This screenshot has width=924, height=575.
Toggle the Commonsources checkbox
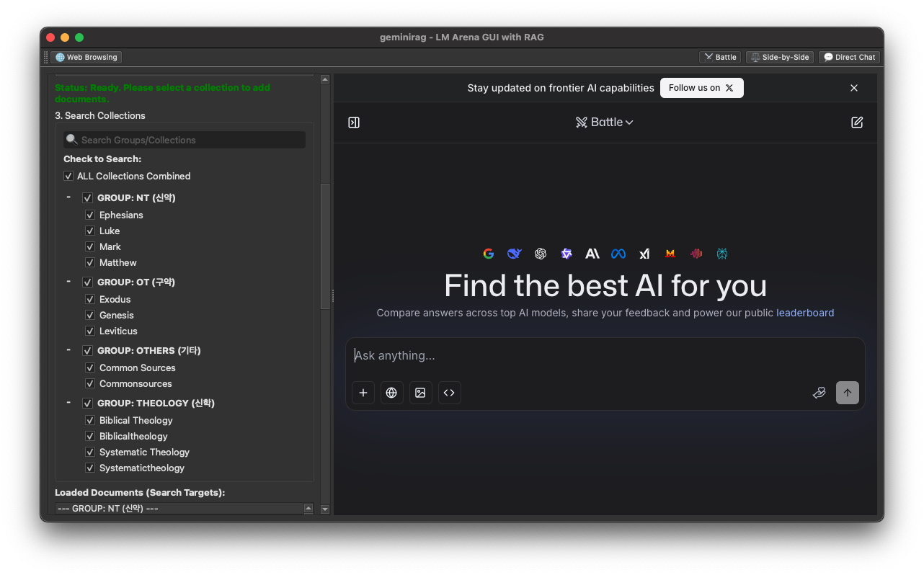[x=90, y=383]
